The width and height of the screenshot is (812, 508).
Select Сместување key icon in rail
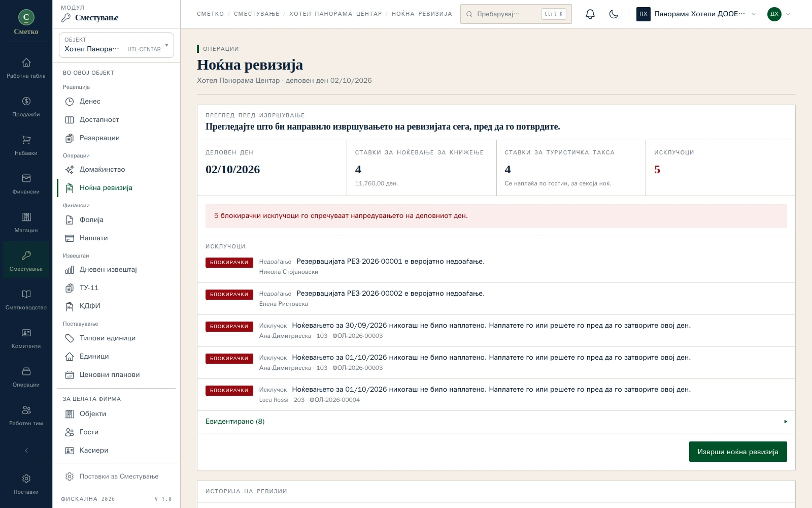tap(26, 256)
